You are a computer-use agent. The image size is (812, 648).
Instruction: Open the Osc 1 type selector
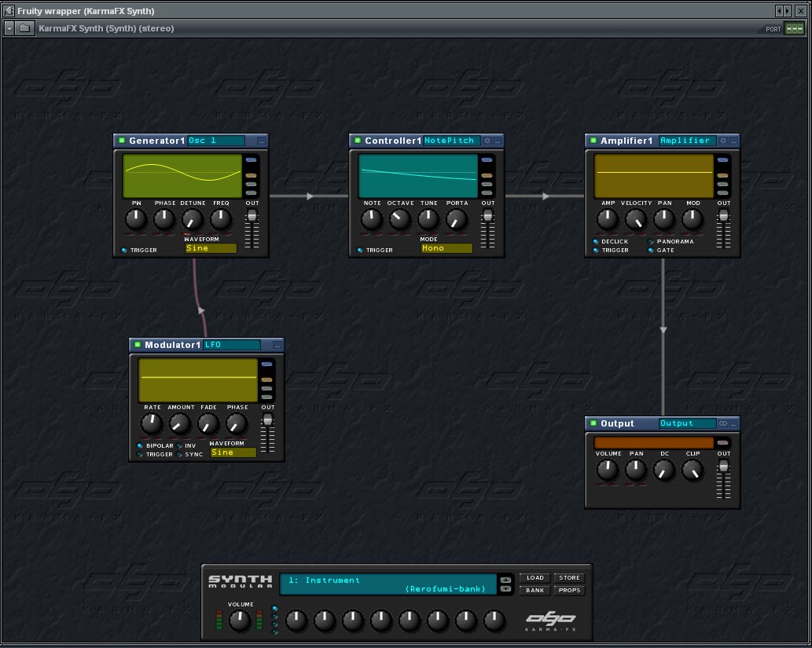pos(216,141)
